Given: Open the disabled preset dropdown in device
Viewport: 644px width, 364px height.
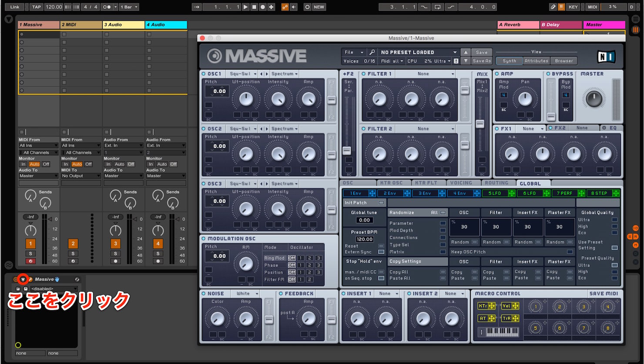Looking at the screenshot, I should point(54,289).
